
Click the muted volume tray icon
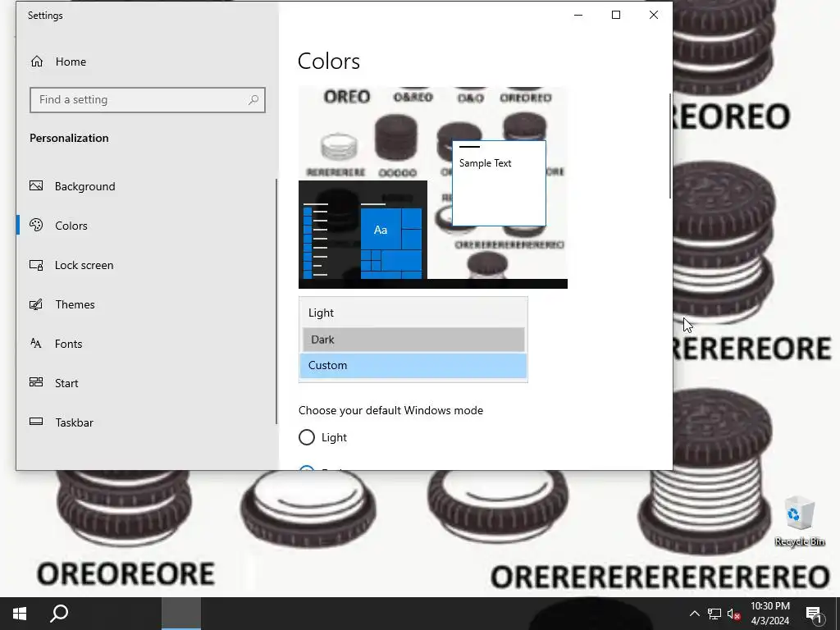[734, 614]
